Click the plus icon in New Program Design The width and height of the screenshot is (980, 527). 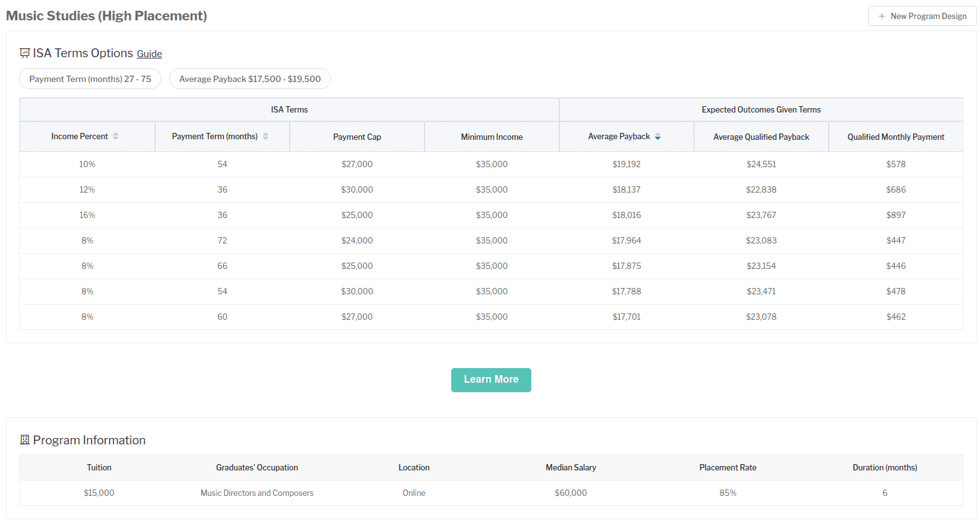[x=881, y=16]
